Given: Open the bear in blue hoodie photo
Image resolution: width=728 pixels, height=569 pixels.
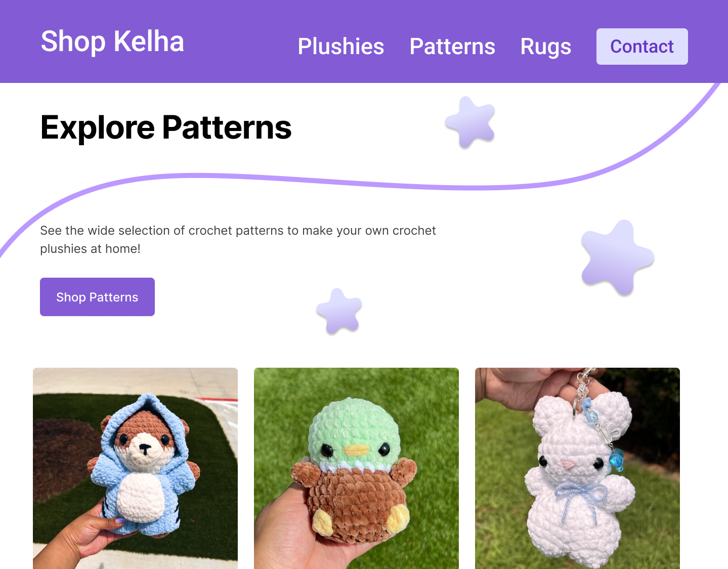Looking at the screenshot, I should 135,468.
